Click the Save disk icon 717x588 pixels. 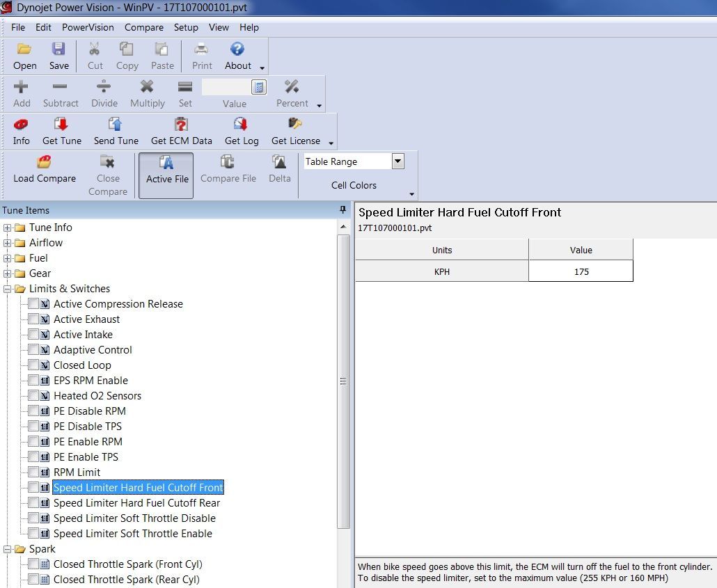58,49
